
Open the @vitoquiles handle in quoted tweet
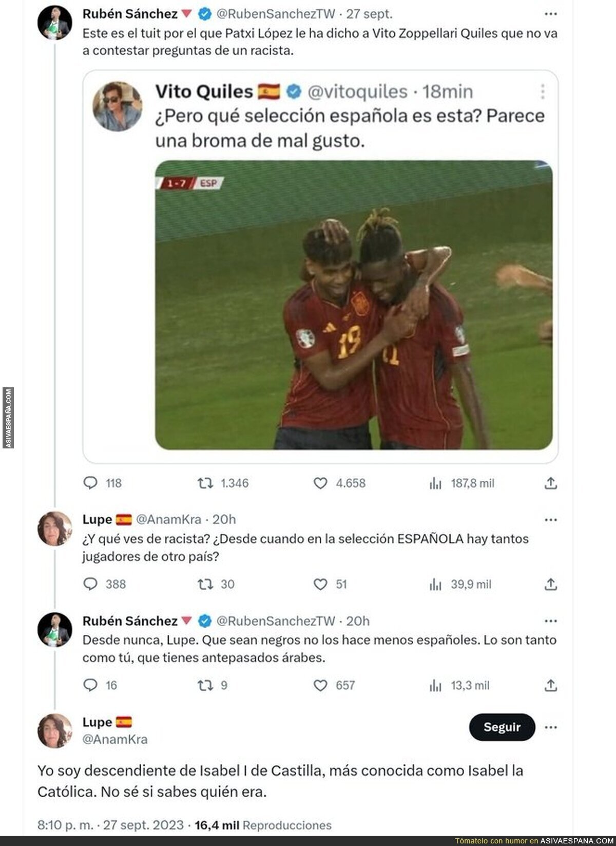click(x=357, y=92)
